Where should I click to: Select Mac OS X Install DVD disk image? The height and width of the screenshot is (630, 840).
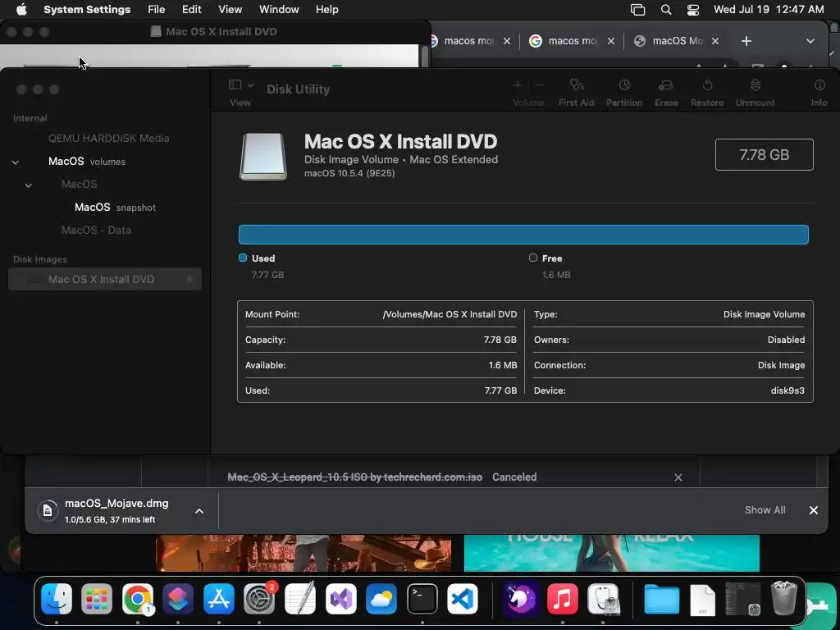[104, 279]
